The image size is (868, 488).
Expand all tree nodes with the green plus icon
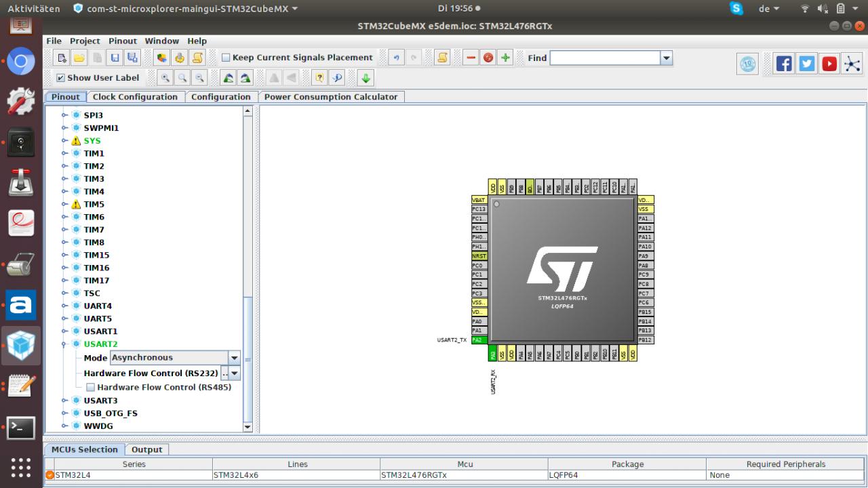point(505,58)
